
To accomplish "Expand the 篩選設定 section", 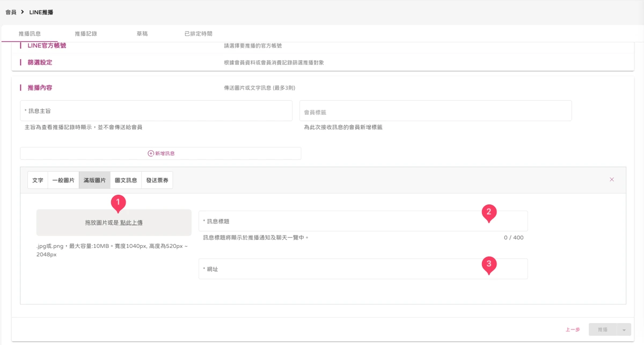I will 40,62.
